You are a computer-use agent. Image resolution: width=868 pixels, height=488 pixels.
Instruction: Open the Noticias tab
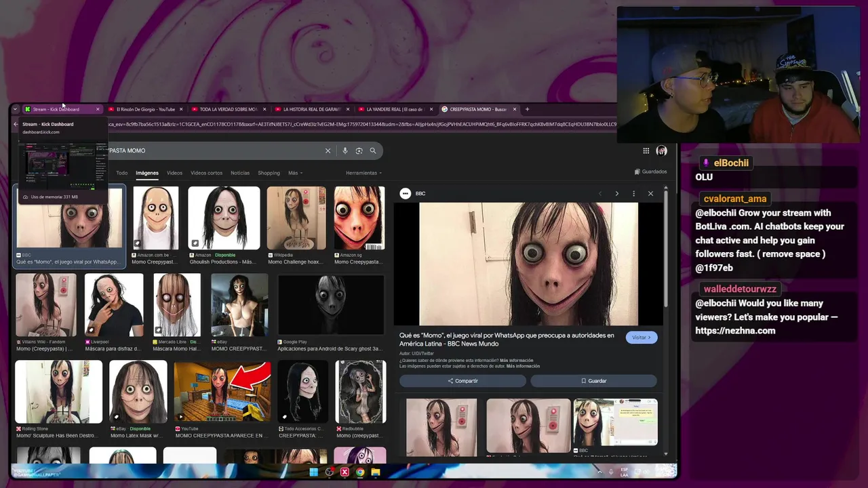tap(240, 173)
